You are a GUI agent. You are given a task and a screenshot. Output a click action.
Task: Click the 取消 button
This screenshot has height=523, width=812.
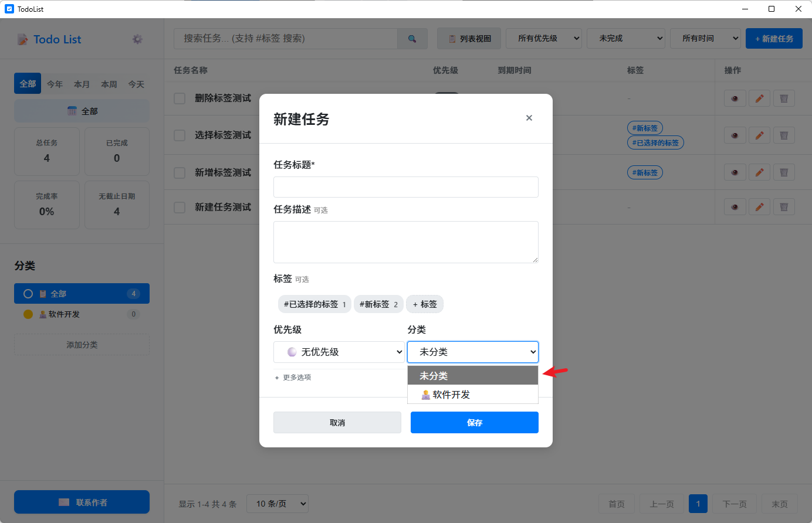(x=337, y=423)
